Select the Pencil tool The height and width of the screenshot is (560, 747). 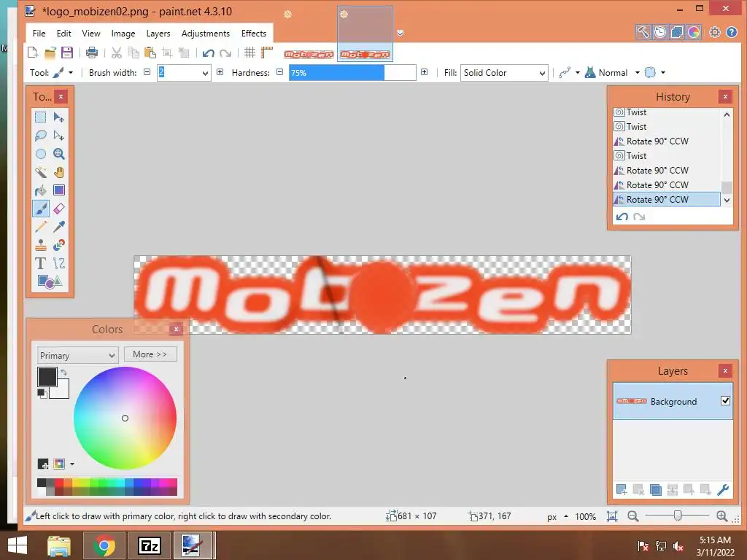41,227
